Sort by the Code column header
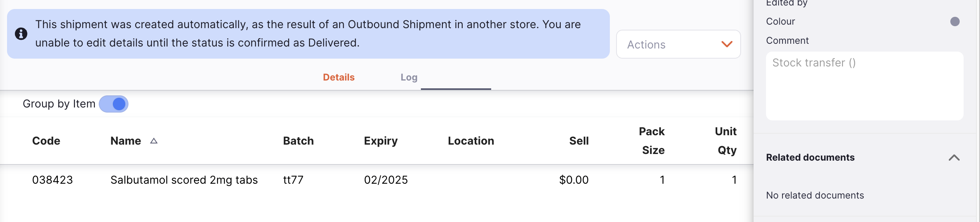The height and width of the screenshot is (222, 980). click(46, 141)
